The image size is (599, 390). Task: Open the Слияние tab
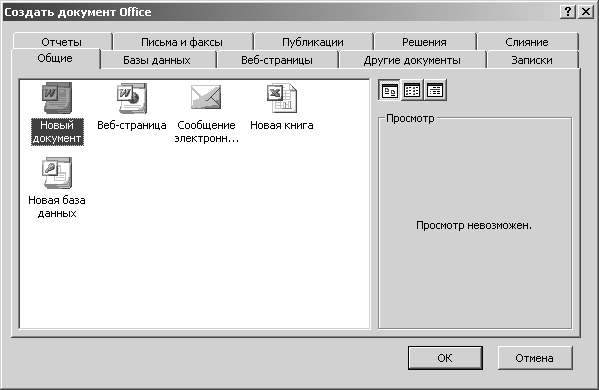(527, 42)
